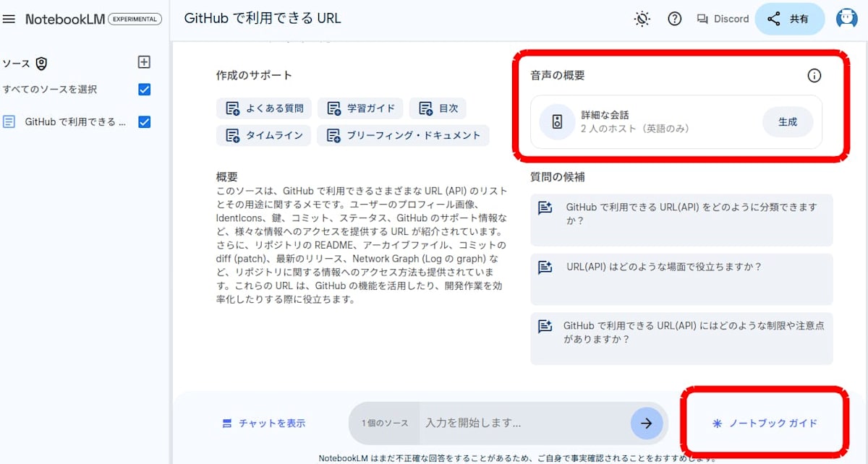
Task: Click the 質問の候補 heading
Action: (558, 176)
